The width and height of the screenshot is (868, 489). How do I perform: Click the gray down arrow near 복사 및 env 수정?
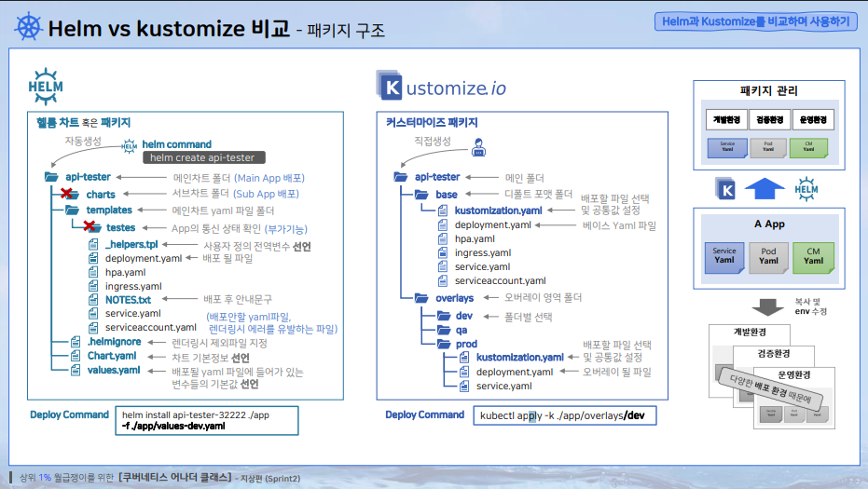pos(767,306)
